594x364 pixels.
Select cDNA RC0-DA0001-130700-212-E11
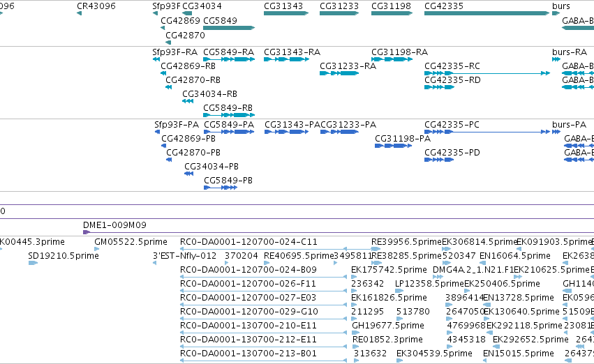pyautogui.click(x=248, y=340)
